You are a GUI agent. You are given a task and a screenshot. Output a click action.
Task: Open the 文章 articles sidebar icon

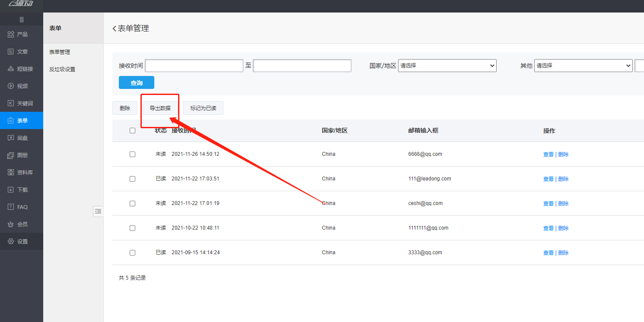point(11,52)
